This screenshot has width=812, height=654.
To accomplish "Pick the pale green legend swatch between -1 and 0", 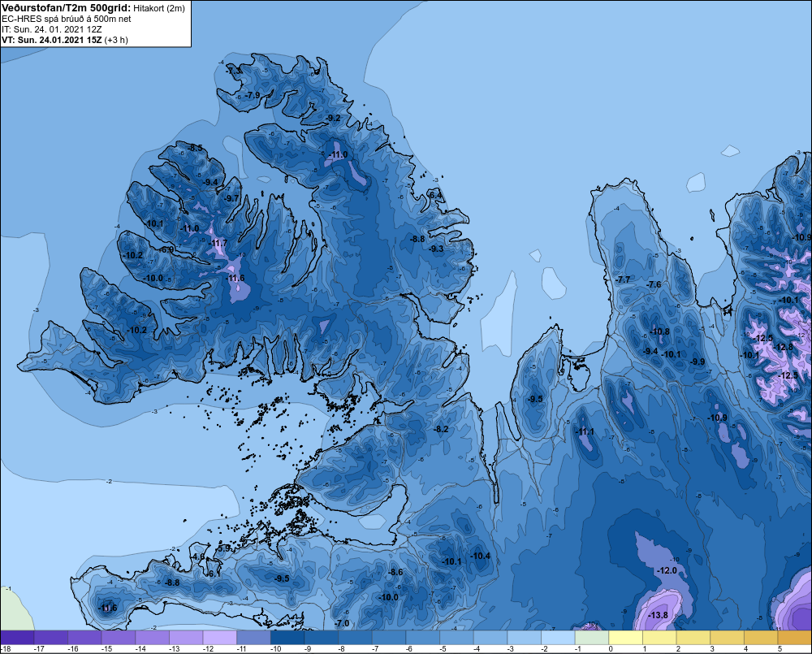I will [x=592, y=638].
